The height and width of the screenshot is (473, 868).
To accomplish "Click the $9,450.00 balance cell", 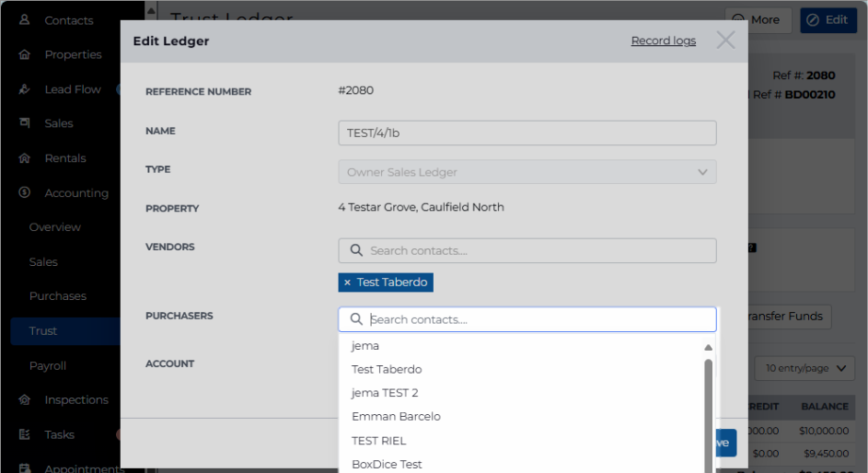I will [826, 454].
